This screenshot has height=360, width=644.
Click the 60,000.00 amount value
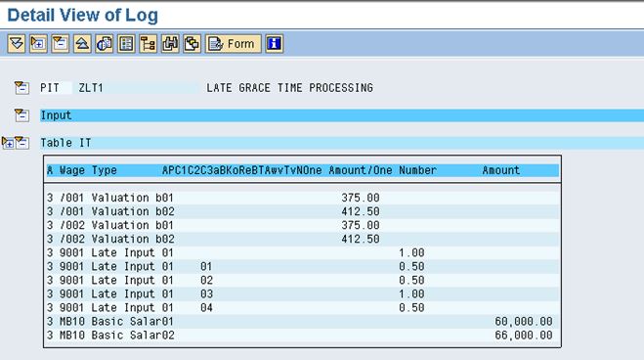(x=524, y=322)
